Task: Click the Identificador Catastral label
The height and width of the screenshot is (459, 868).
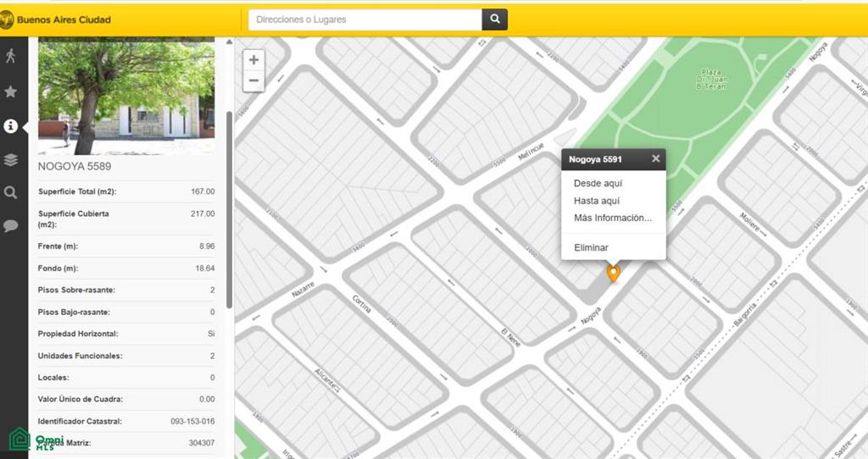Action: pyautogui.click(x=80, y=422)
